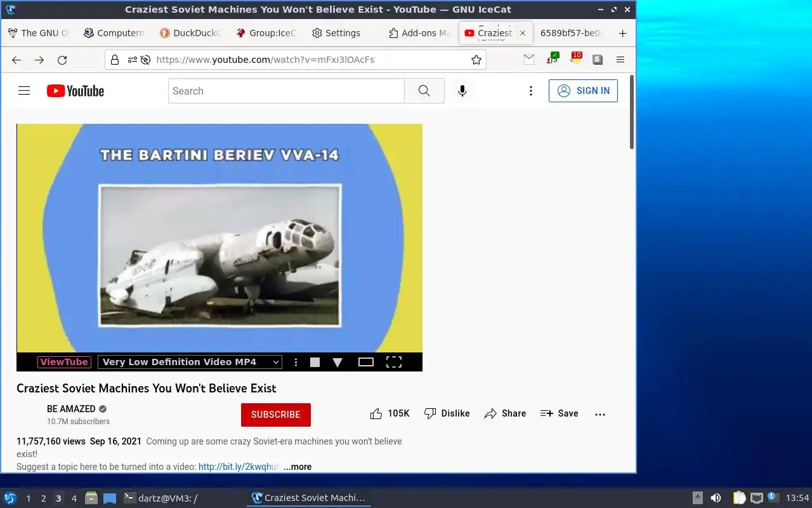Viewport: 812px width, 508px height.
Task: Click the clock showing 13:54
Action: click(x=797, y=498)
